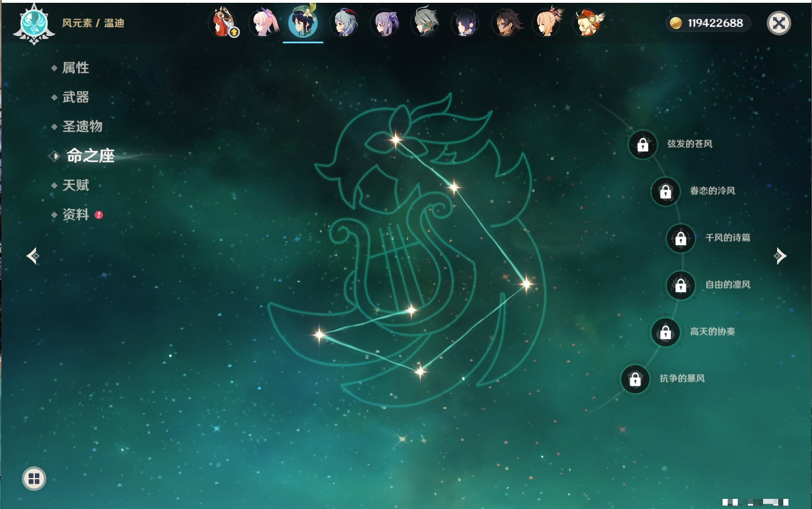Close the character screen with X button

779,23
